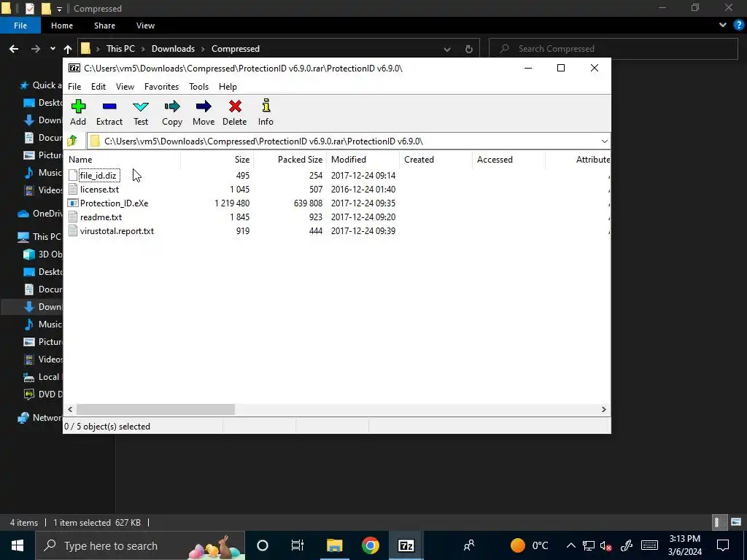Sort by the Accessed column header
The height and width of the screenshot is (560, 747).
click(x=508, y=160)
